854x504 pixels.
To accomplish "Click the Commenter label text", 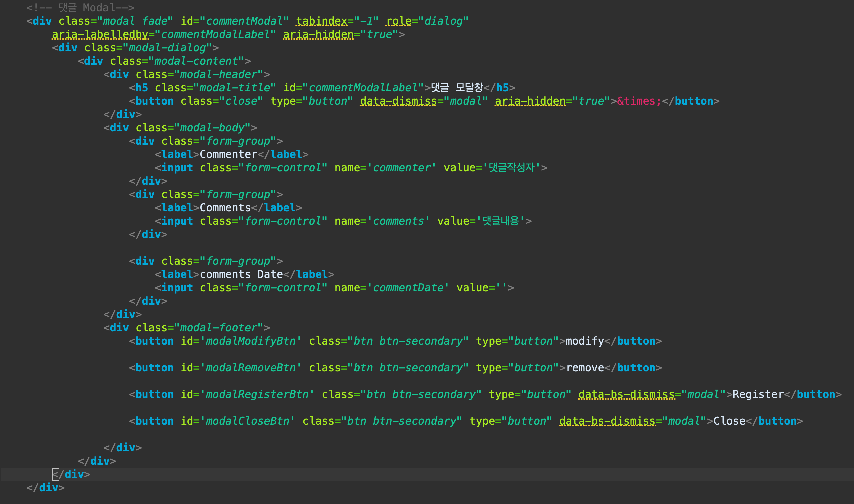I will pos(228,154).
